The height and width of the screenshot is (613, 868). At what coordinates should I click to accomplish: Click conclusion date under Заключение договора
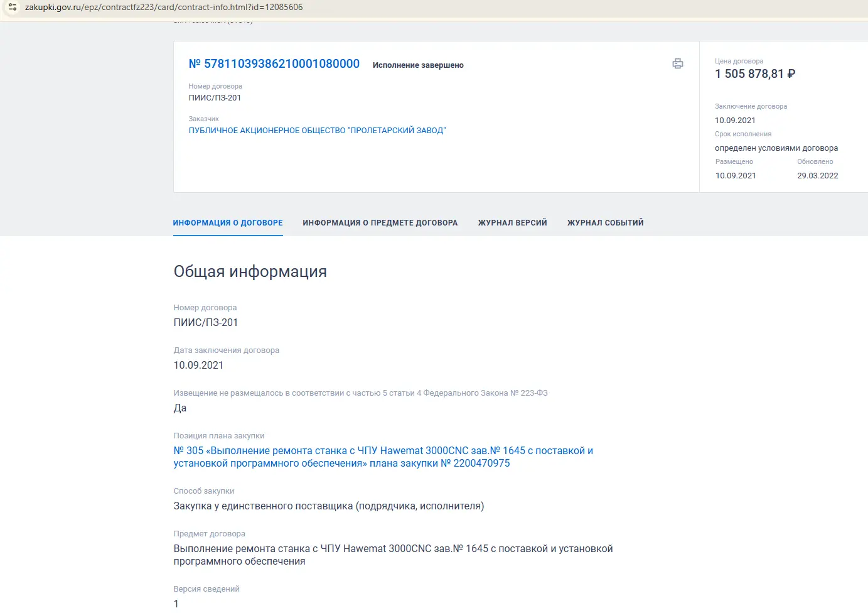click(x=735, y=121)
